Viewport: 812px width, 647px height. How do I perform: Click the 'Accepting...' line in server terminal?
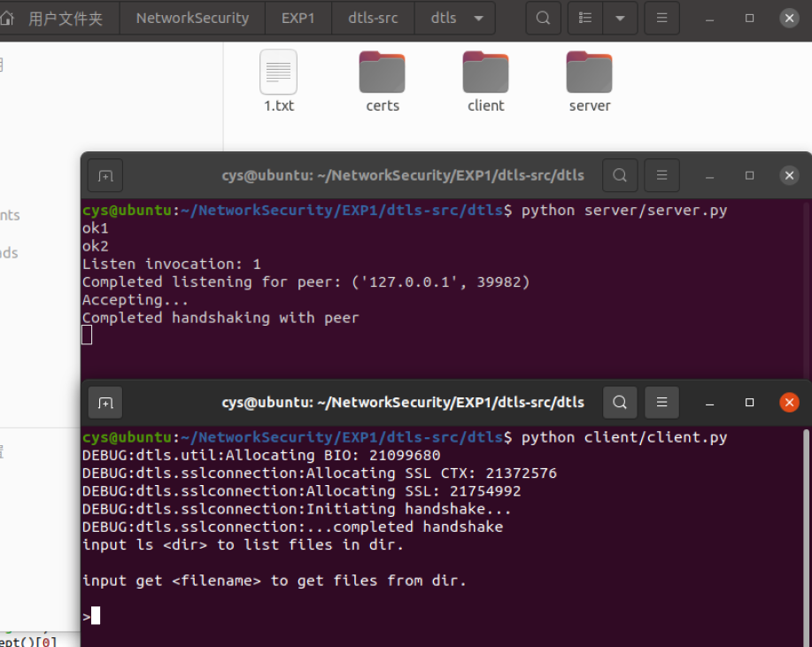(135, 300)
